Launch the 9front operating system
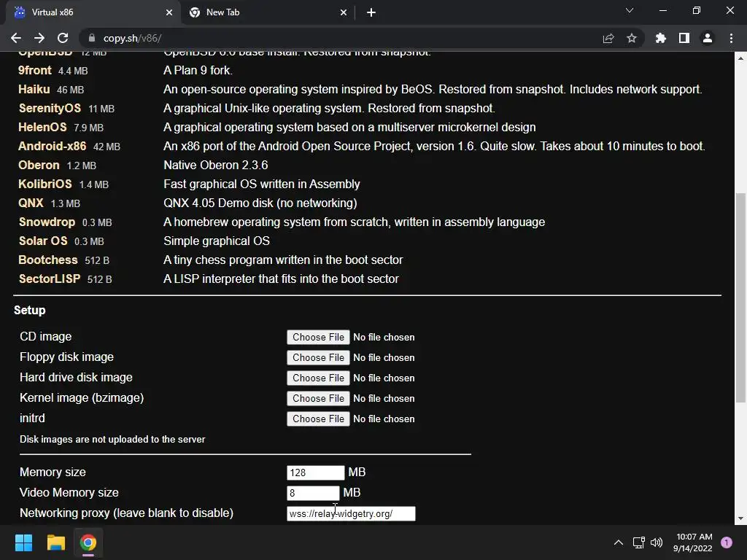The height and width of the screenshot is (560, 747). coord(35,71)
